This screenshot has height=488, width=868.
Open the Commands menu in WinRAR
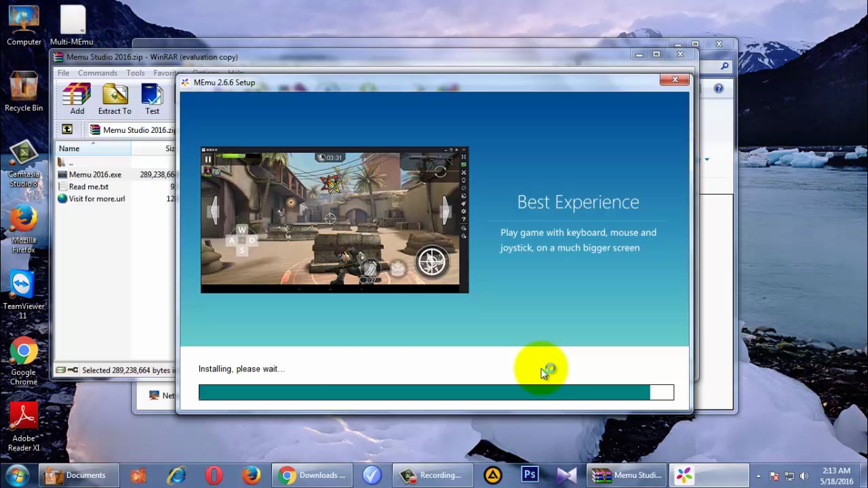tap(98, 73)
